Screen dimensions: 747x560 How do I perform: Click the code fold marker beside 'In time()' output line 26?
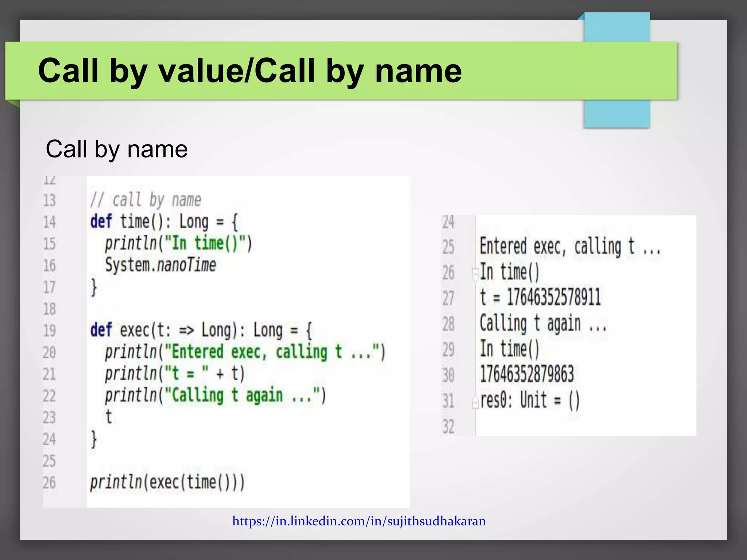point(475,275)
